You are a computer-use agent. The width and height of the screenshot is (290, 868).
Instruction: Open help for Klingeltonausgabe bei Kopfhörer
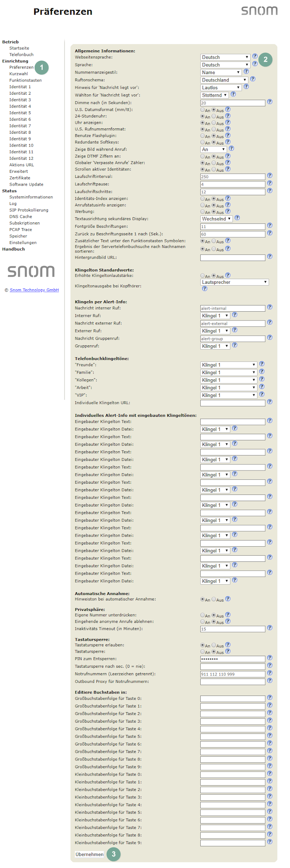point(205,289)
